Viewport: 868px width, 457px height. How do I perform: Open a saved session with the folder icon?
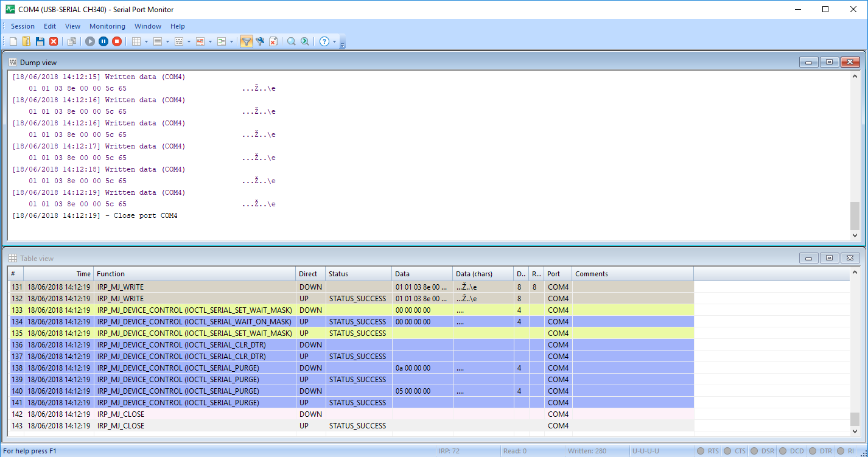point(27,41)
